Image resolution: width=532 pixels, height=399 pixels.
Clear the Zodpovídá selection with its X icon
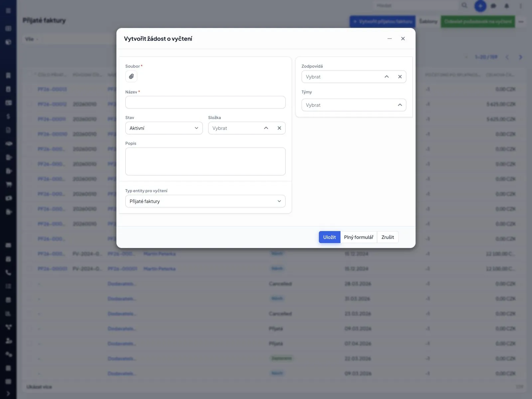click(x=400, y=77)
